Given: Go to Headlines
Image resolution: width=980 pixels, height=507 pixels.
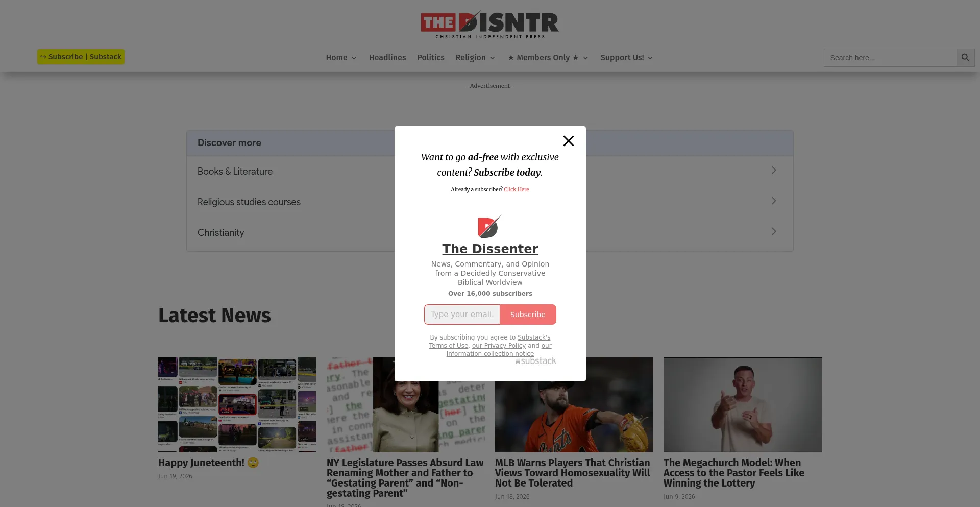Looking at the screenshot, I should (x=387, y=58).
